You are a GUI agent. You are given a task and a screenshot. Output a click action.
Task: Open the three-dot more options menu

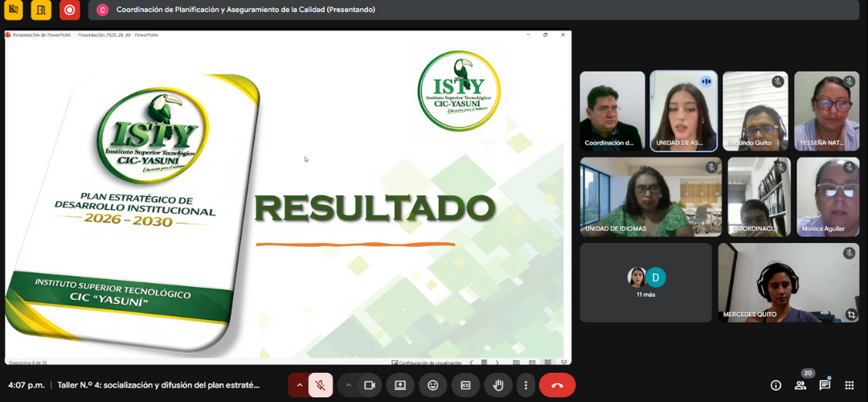(526, 385)
